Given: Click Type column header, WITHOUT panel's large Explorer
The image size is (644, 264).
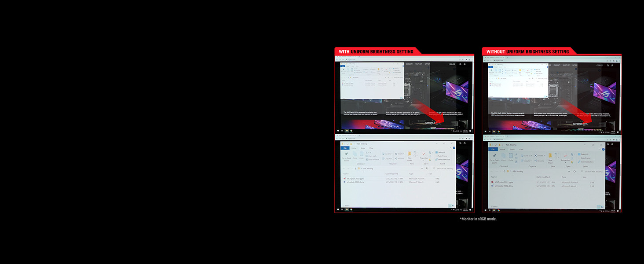Looking at the screenshot, I should 563,177.
